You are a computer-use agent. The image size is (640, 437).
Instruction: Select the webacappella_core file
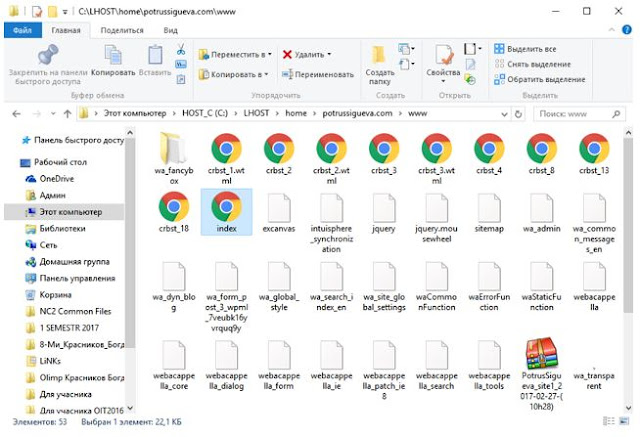pyautogui.click(x=174, y=366)
